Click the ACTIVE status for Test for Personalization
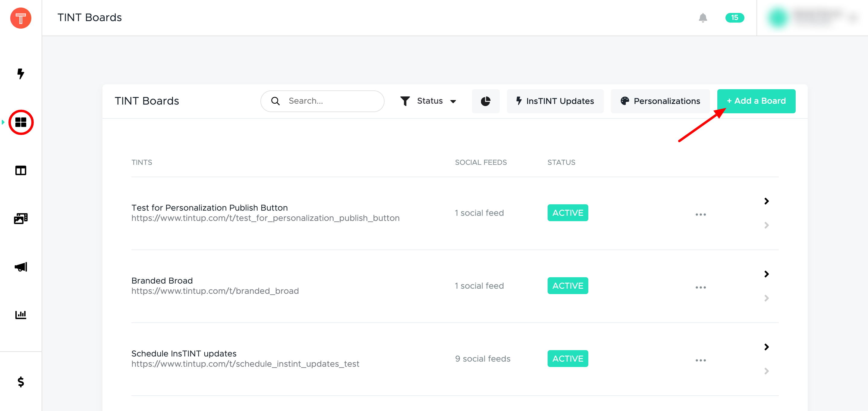Viewport: 868px width, 411px height. [568, 213]
